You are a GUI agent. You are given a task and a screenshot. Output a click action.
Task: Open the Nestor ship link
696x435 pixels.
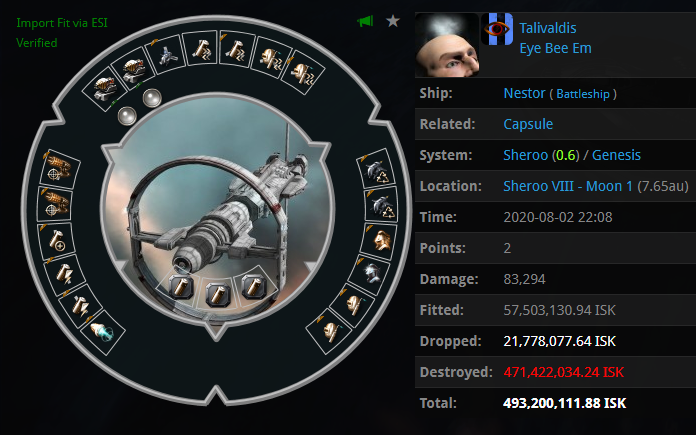point(524,93)
